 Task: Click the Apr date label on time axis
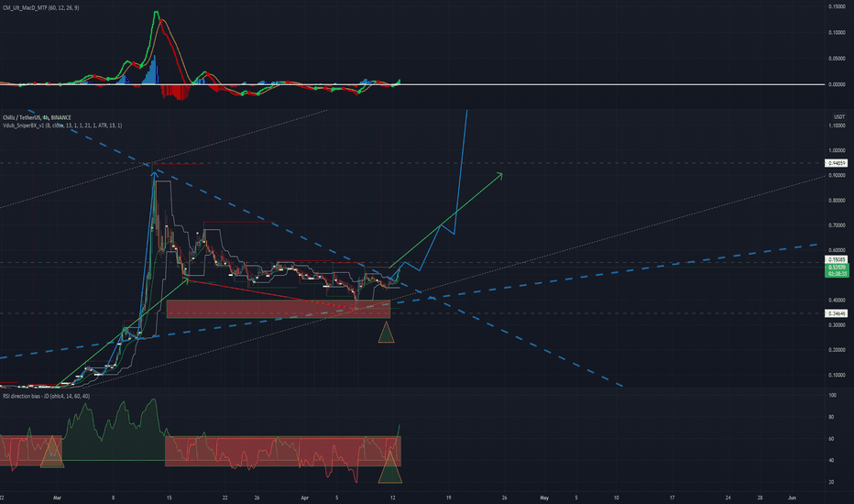click(x=305, y=498)
